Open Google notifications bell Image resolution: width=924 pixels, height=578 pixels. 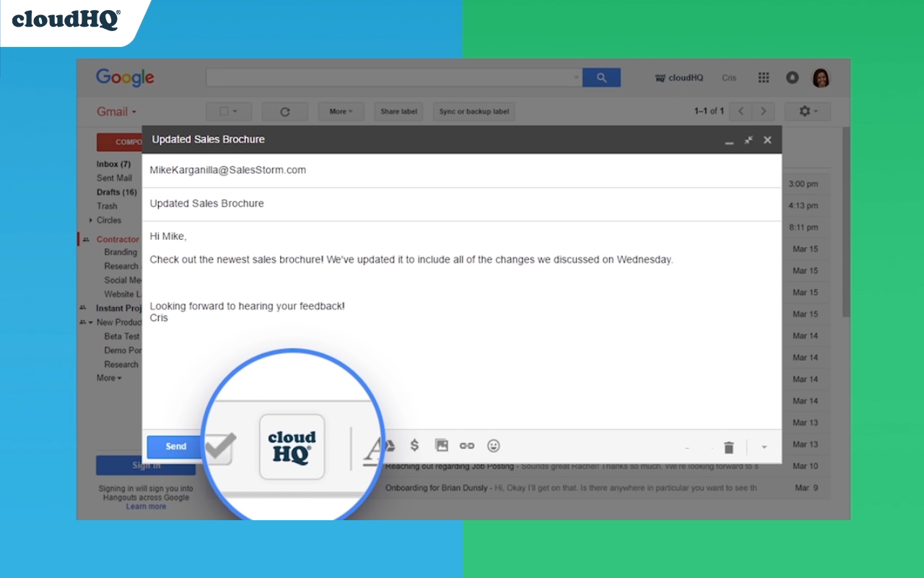(792, 77)
